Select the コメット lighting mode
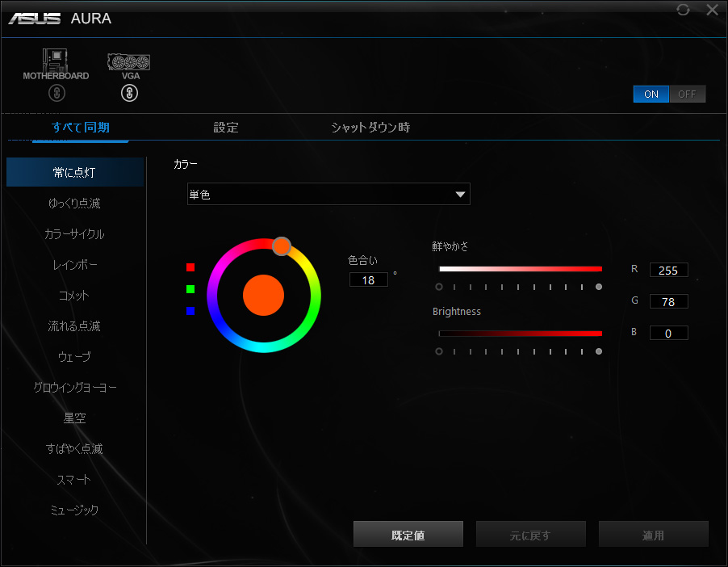The width and height of the screenshot is (728, 567). click(75, 295)
